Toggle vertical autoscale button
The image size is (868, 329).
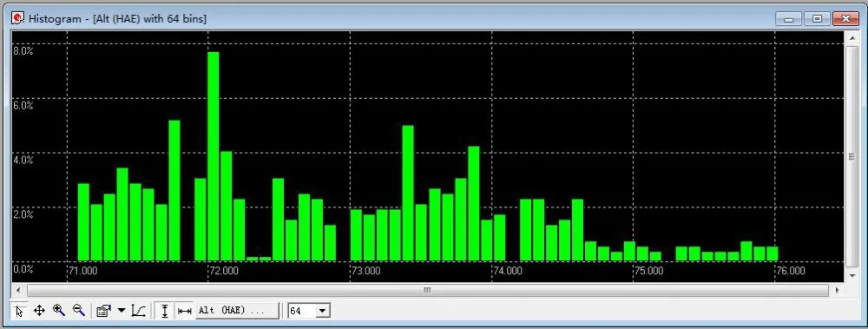(x=164, y=311)
